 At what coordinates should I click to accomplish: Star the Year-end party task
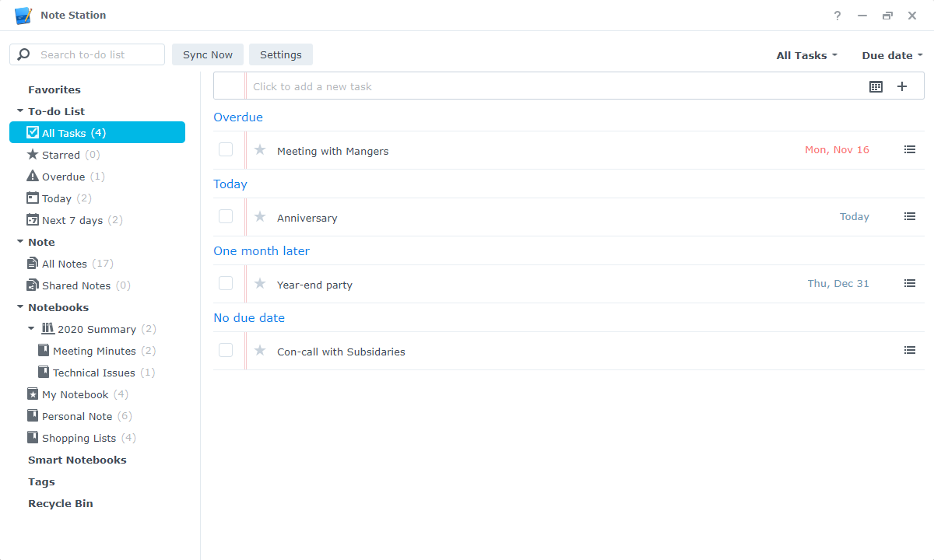coord(260,284)
